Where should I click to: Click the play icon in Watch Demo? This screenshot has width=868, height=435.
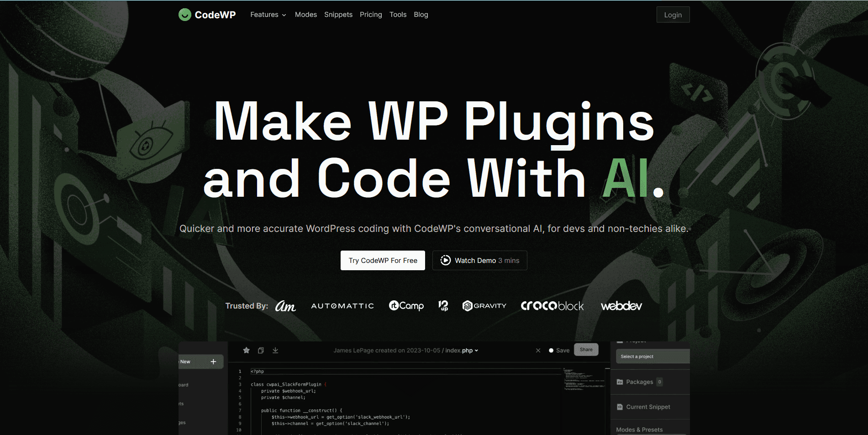click(x=445, y=260)
